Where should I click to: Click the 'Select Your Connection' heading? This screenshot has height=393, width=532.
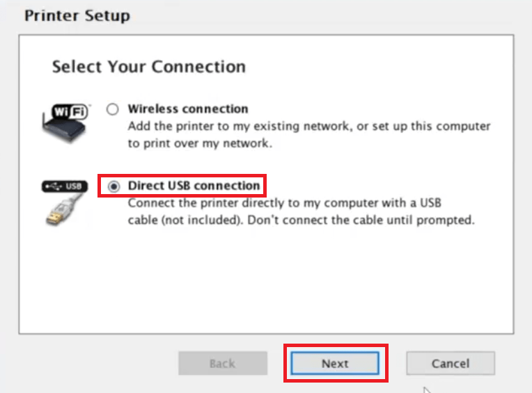[x=148, y=66]
